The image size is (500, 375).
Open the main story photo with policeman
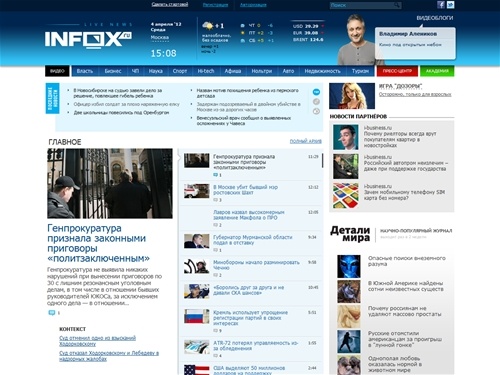pos(110,183)
